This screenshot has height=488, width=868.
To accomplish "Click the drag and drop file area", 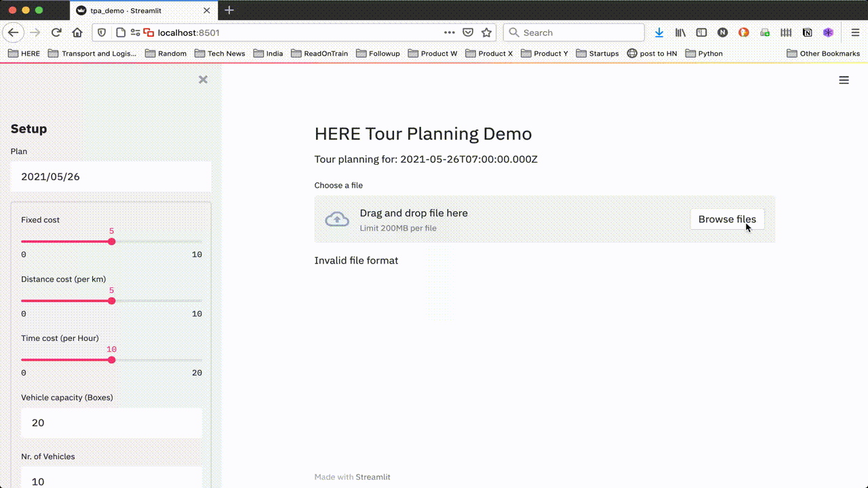I will pos(545,219).
